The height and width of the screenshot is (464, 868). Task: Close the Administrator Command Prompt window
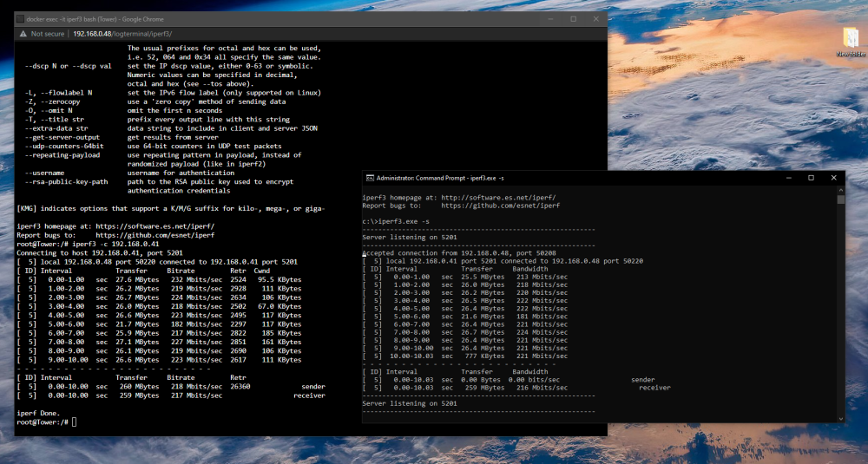(x=833, y=178)
